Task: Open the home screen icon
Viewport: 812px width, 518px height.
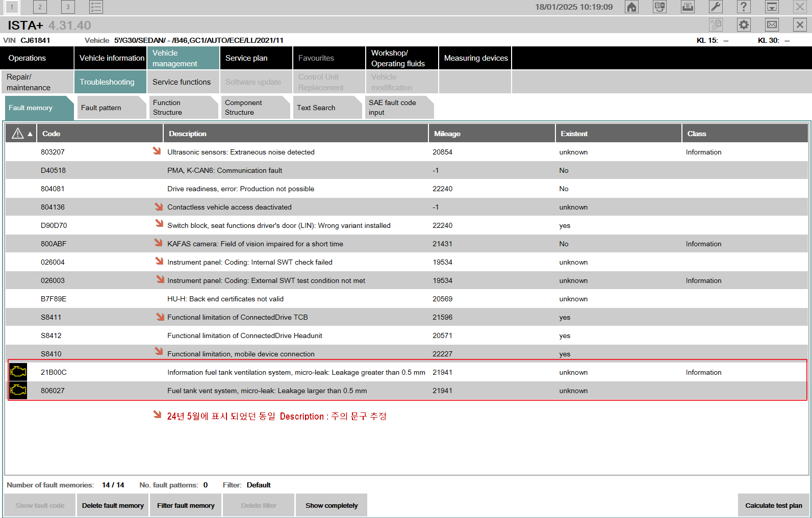Action: (x=631, y=7)
